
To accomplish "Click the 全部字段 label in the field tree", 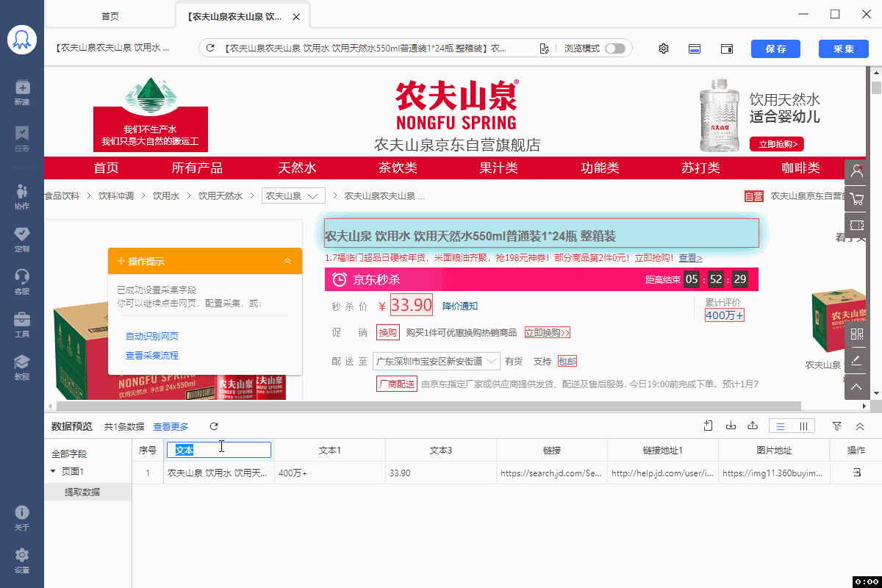I will click(x=69, y=454).
